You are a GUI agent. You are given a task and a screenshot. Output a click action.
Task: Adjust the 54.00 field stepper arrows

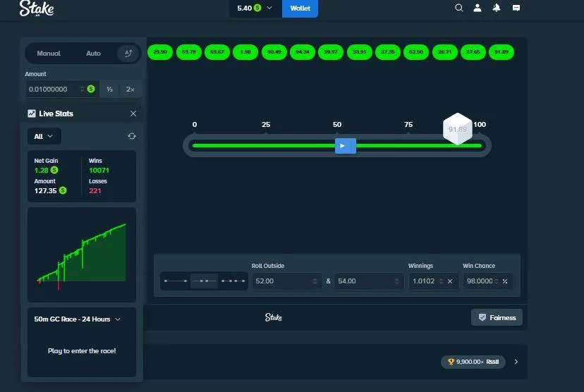click(x=396, y=281)
